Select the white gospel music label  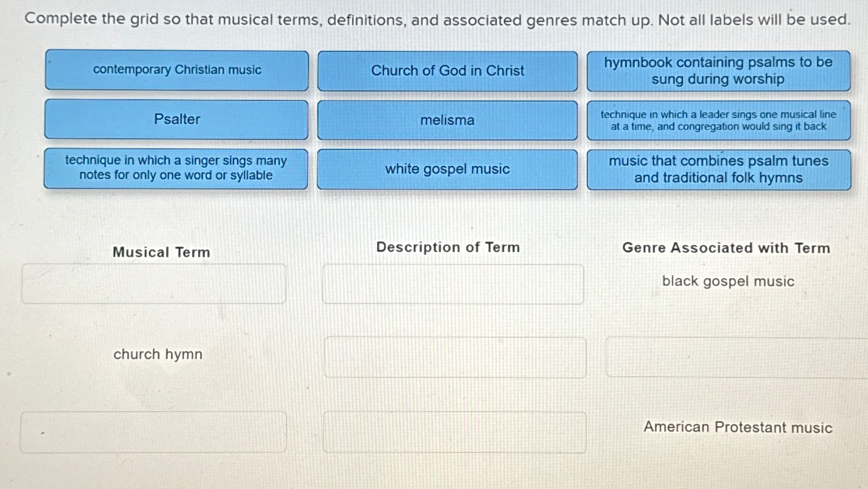pyautogui.click(x=447, y=169)
